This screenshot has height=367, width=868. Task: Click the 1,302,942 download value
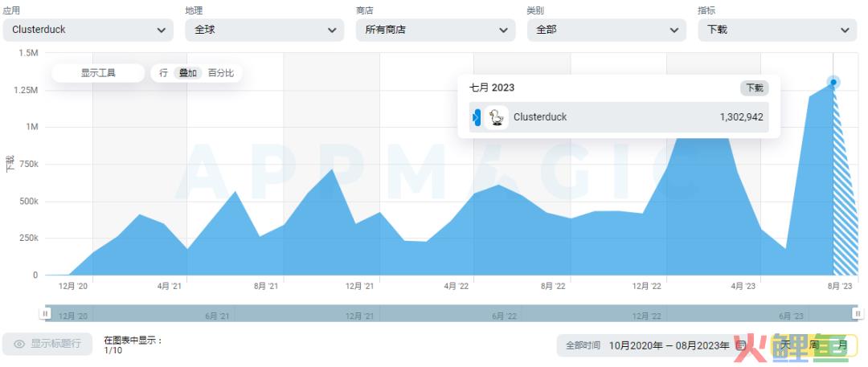741,117
